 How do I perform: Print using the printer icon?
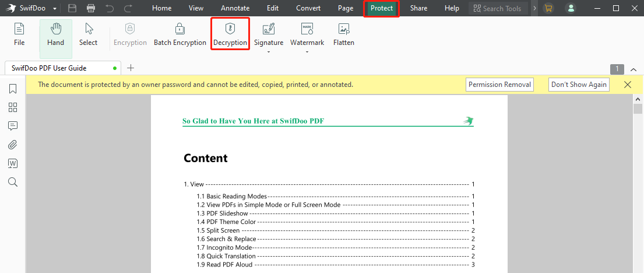coord(91,8)
